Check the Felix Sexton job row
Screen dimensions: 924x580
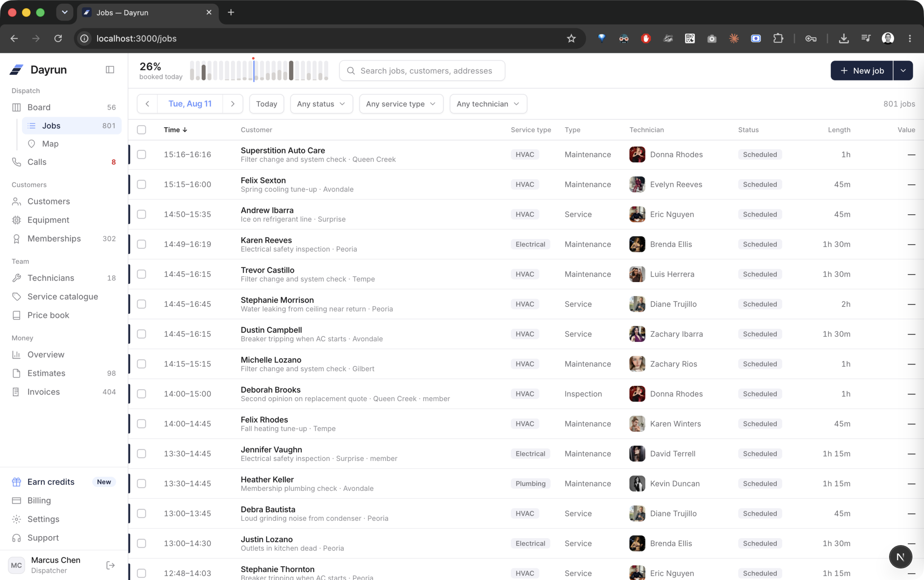[141, 184]
